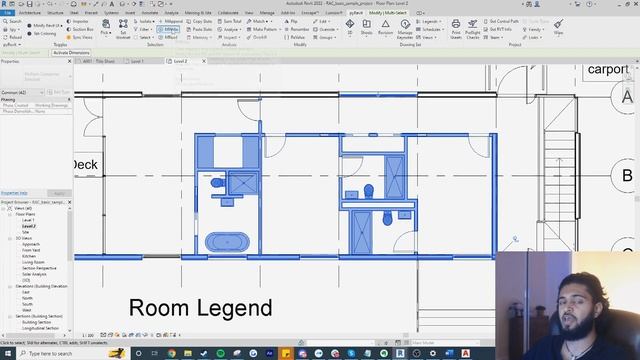Open the Inspect dropdown

point(229,37)
